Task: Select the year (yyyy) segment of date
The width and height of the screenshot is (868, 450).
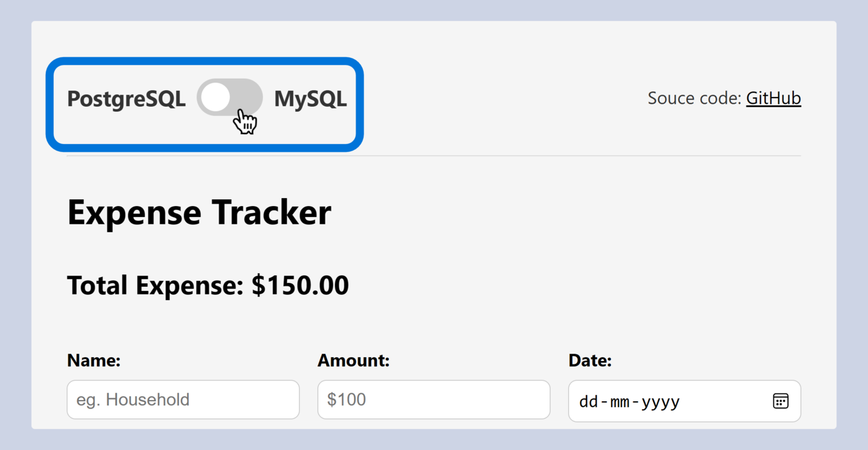Action: click(660, 402)
